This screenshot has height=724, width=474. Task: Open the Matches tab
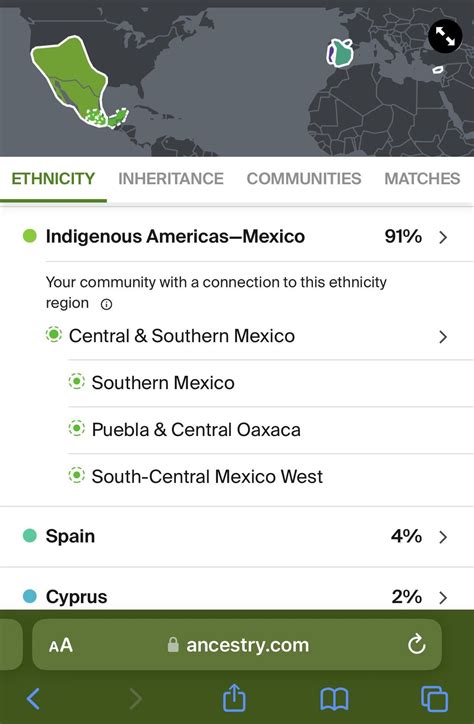coord(422,179)
